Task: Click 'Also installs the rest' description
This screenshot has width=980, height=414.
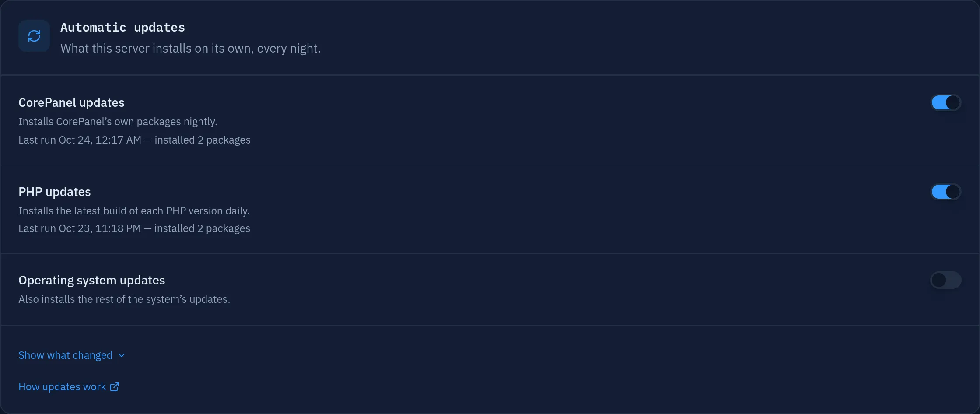Action: 124,299
